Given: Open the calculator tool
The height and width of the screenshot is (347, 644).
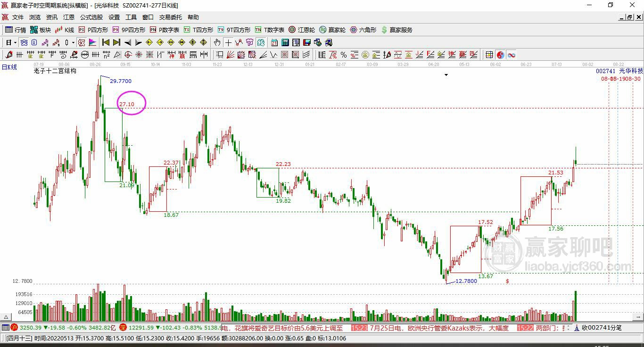Looking at the screenshot, I should click(x=285, y=42).
